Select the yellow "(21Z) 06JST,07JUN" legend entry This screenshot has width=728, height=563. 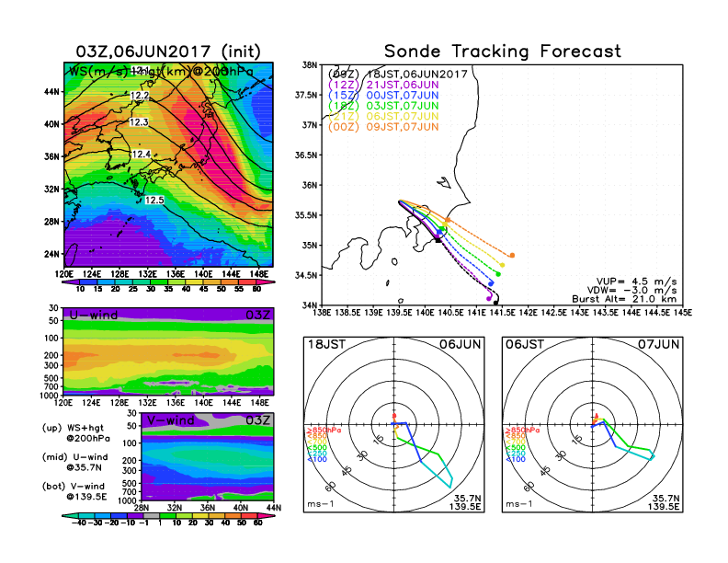[383, 117]
